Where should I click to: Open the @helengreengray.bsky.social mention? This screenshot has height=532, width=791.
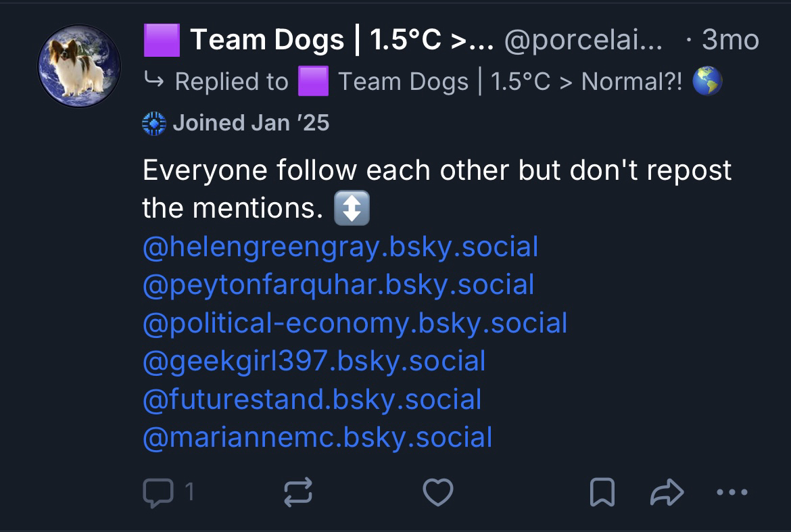340,247
